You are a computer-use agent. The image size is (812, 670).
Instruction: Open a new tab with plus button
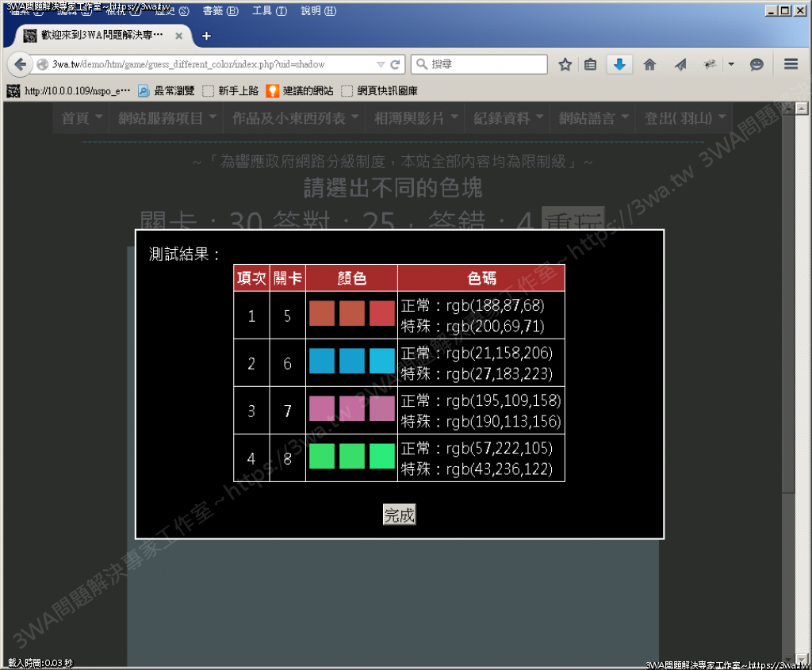point(207,36)
